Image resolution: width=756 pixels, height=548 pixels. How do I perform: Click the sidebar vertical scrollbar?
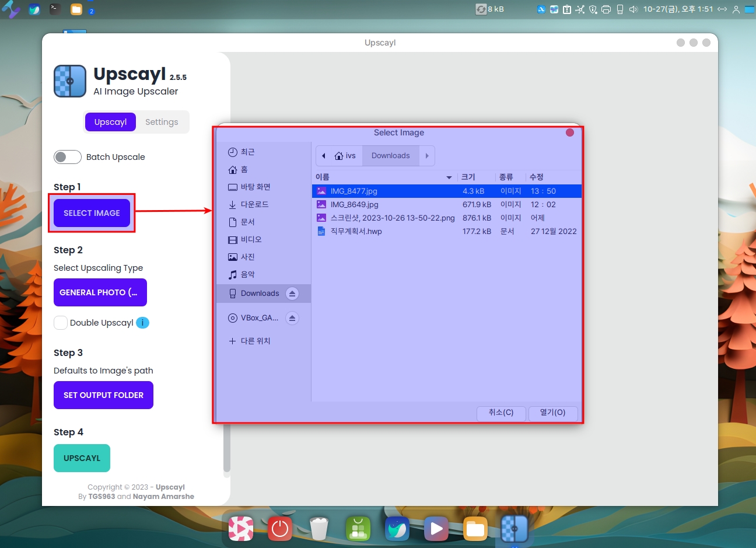point(227,449)
